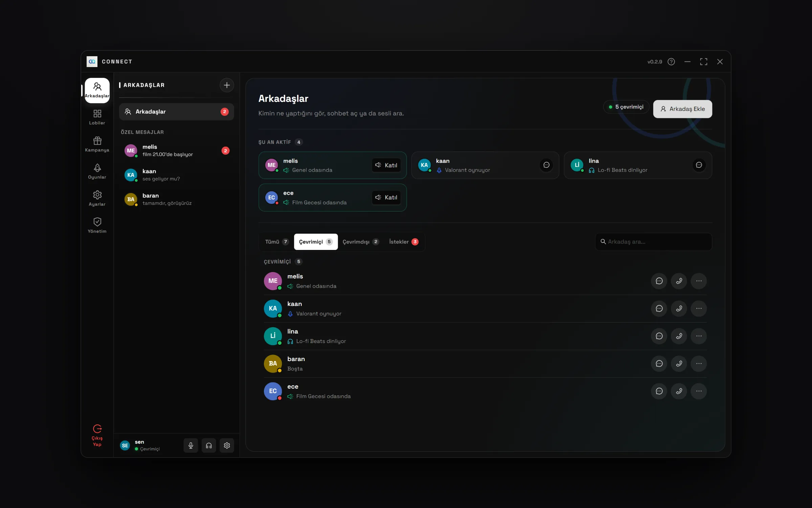
Task: Open chat from lina's active card
Action: (699, 165)
